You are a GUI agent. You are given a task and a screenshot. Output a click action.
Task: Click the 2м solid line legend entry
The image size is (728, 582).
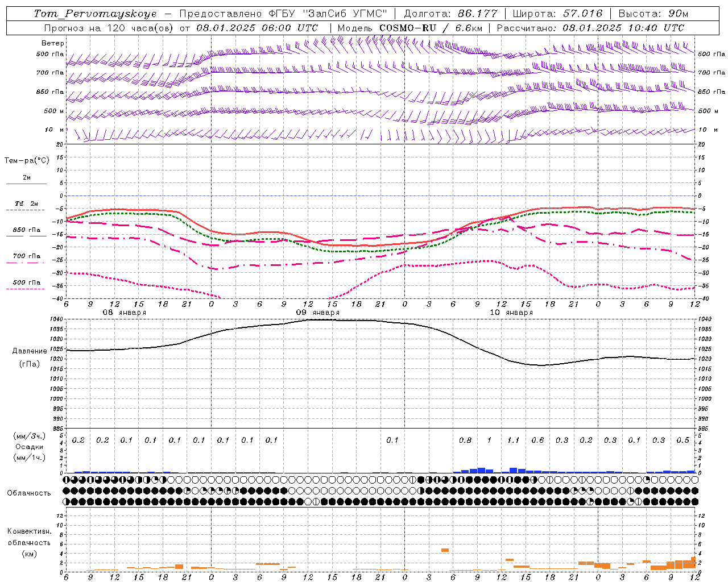pyautogui.click(x=27, y=180)
